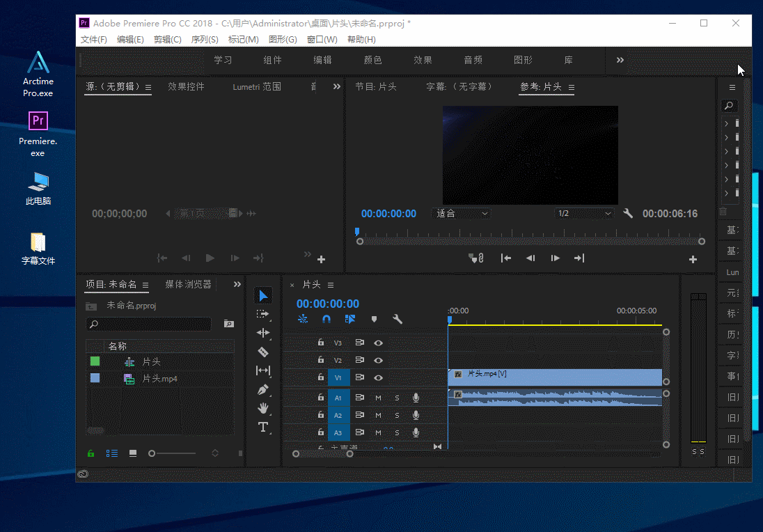
Task: Open source panel hamburger menu
Action: pyautogui.click(x=148, y=88)
